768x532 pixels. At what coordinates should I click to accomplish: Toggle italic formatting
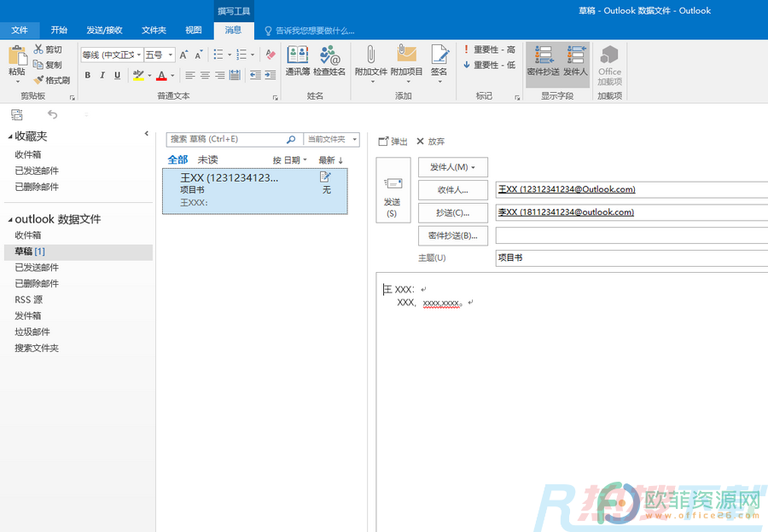[x=102, y=75]
